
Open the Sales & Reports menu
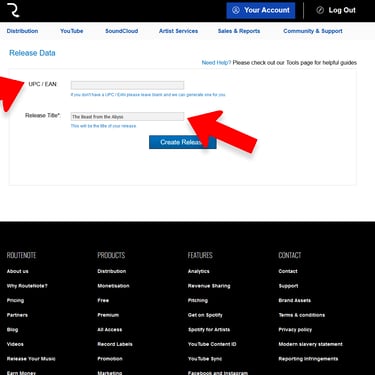239,31
